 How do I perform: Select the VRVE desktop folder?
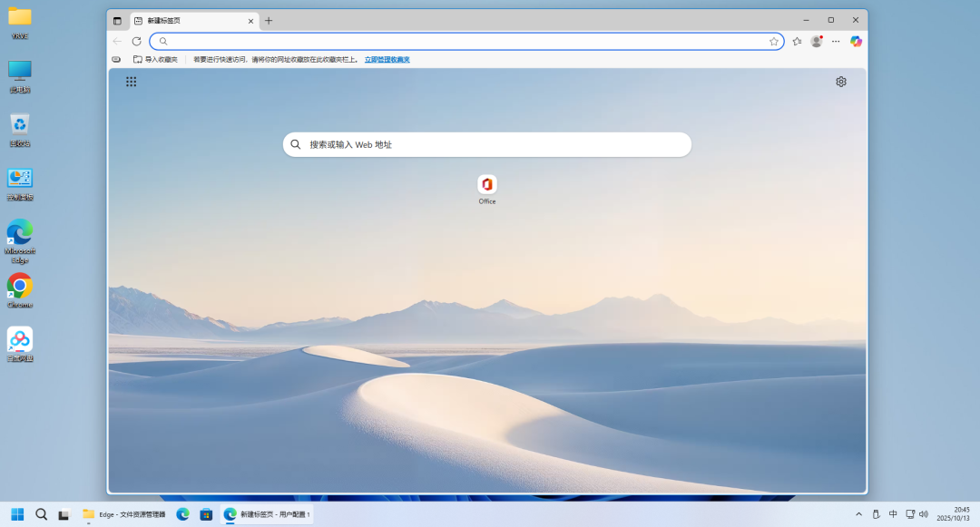(20, 23)
